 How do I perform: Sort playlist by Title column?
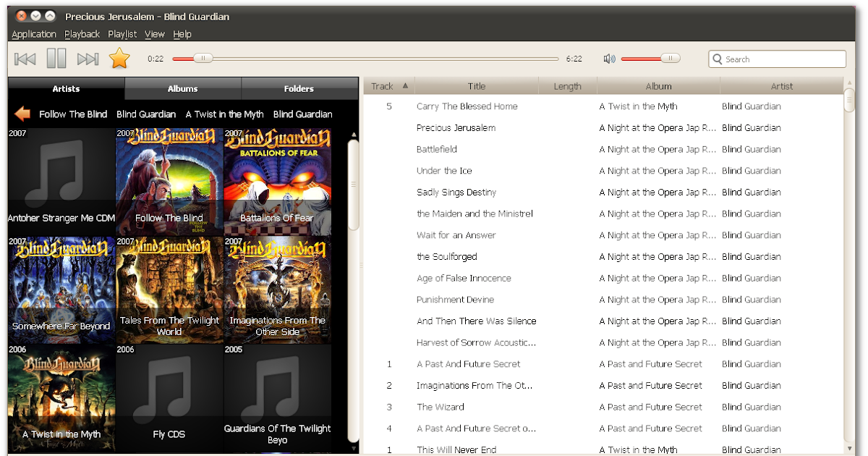pos(477,86)
